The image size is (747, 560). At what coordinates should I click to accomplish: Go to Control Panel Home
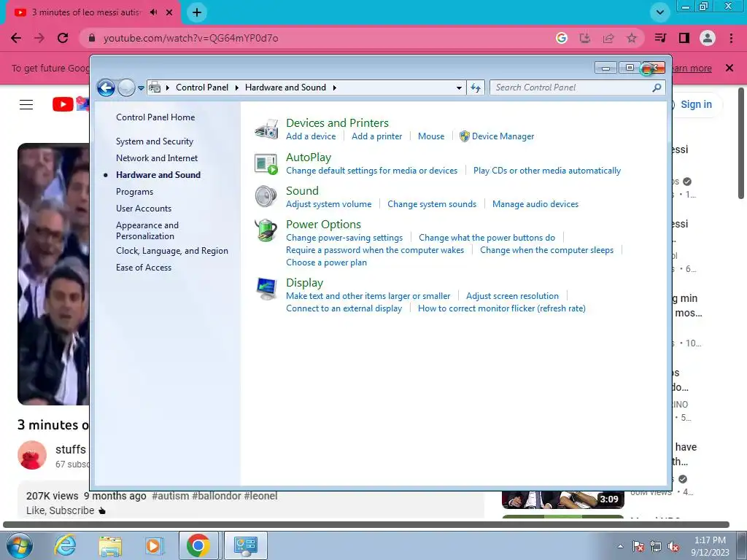(155, 117)
